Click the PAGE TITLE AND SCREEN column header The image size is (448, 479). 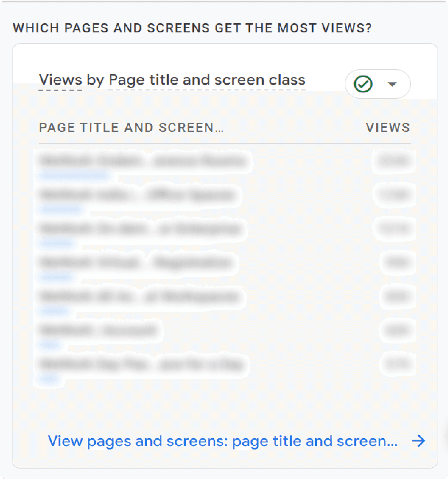131,127
